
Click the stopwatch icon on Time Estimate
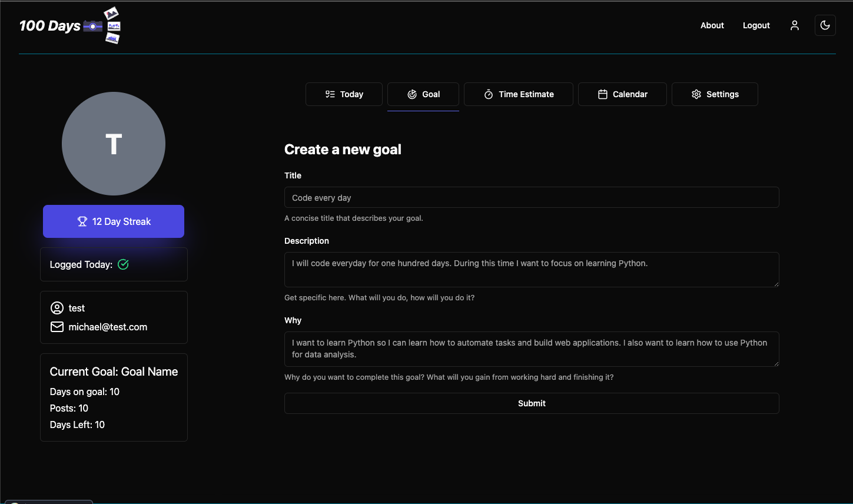pos(488,94)
